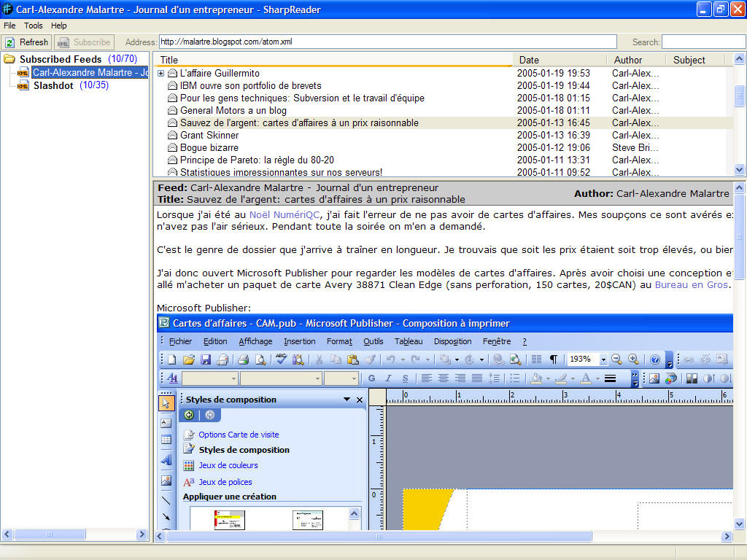
Task: Open the font color A in Publisher
Action: click(586, 378)
